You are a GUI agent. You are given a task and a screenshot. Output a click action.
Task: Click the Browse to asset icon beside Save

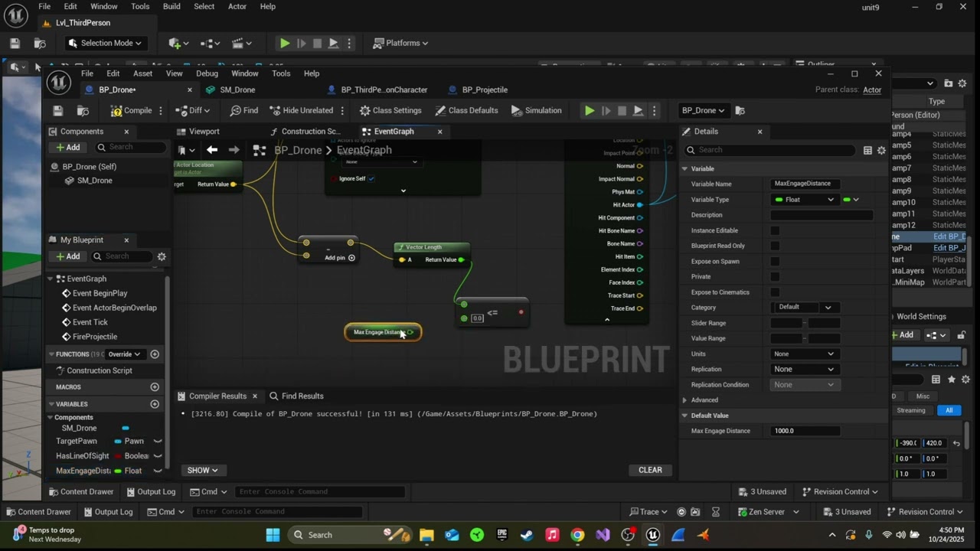[x=83, y=111]
